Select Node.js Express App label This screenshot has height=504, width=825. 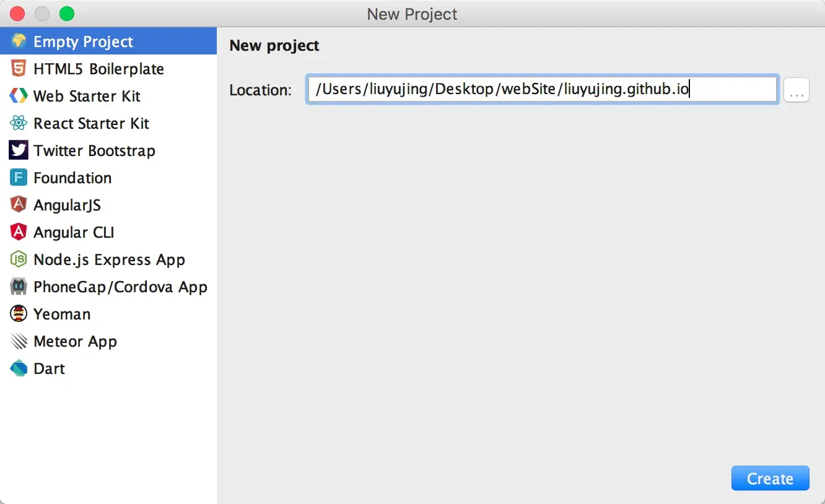(109, 260)
